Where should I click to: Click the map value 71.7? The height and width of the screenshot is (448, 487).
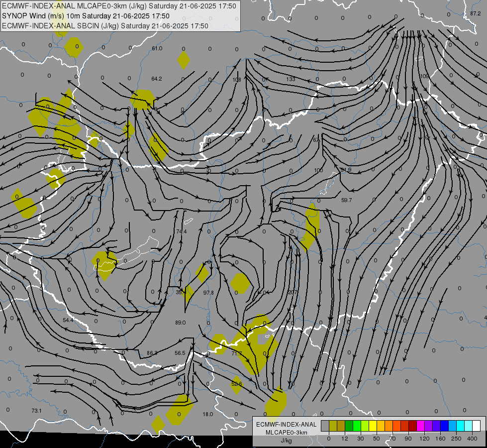(237, 353)
